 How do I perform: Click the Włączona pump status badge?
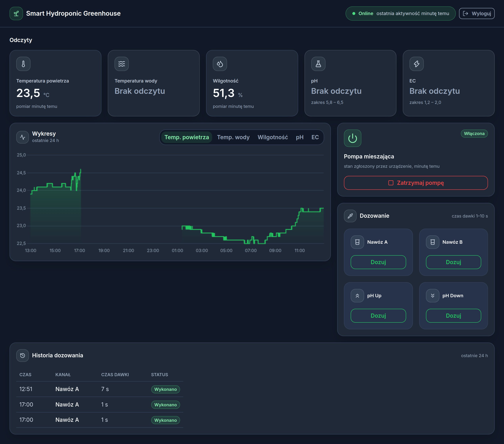(474, 133)
